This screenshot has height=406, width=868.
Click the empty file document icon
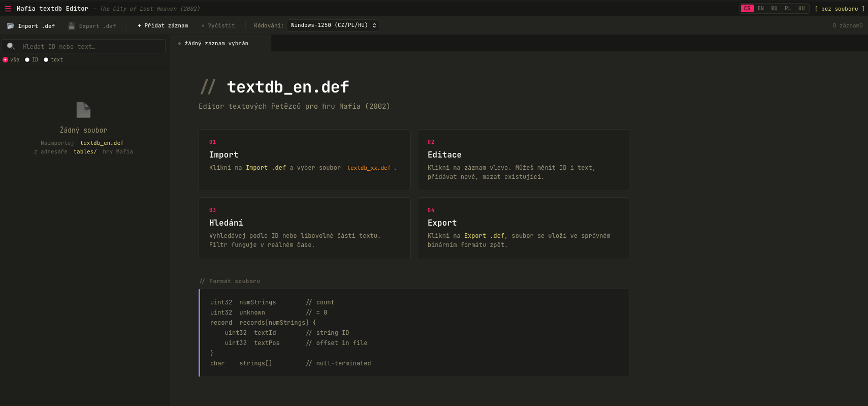(x=83, y=110)
